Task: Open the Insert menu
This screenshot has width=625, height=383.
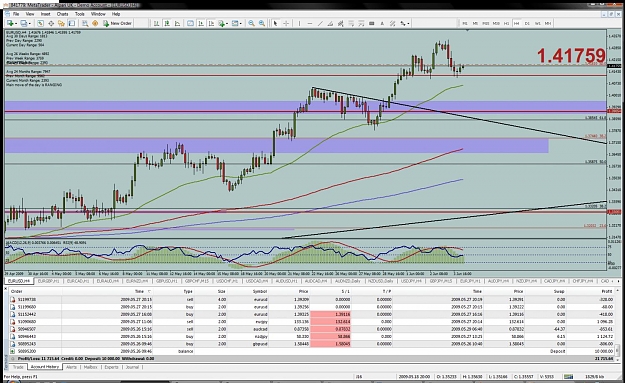Action: pos(45,14)
